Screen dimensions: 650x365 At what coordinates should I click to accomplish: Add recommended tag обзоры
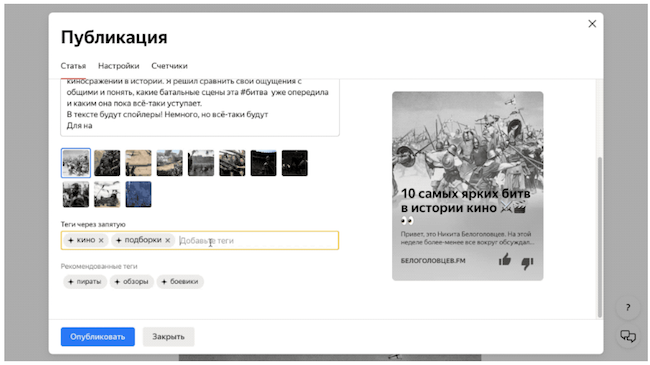click(x=132, y=282)
